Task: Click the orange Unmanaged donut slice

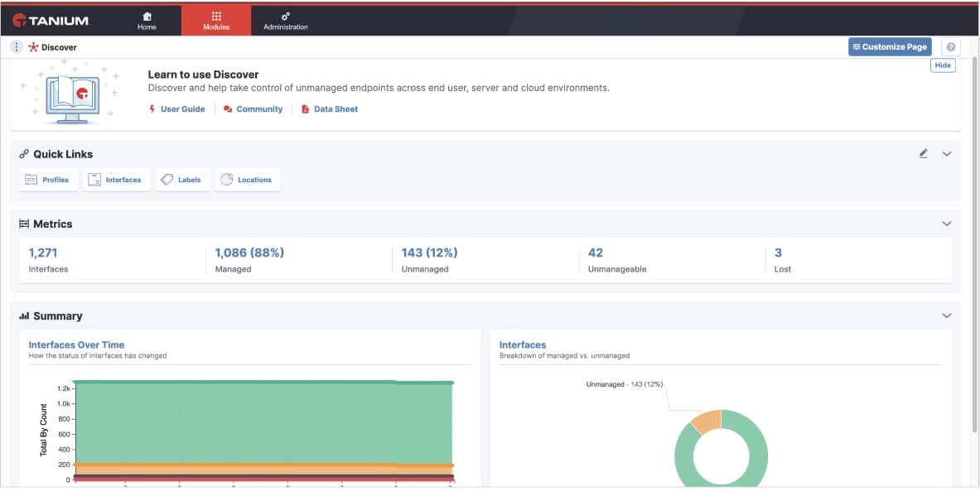Action: pos(708,421)
